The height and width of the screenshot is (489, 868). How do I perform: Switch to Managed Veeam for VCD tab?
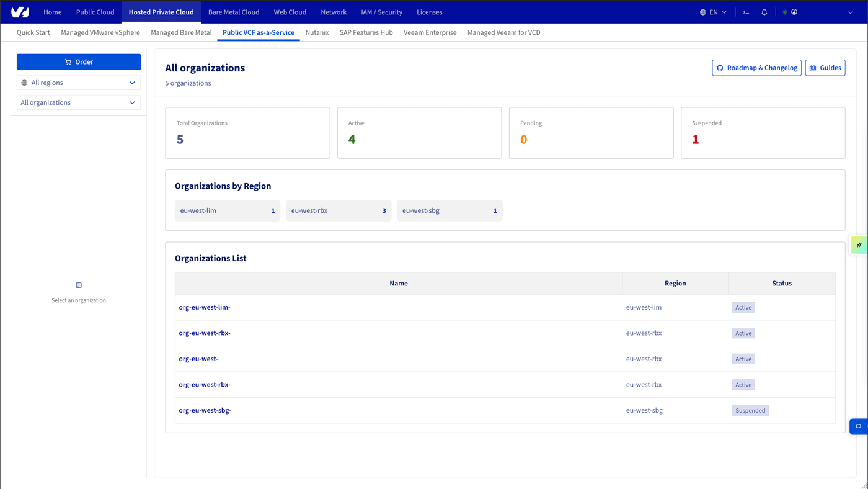(x=504, y=32)
